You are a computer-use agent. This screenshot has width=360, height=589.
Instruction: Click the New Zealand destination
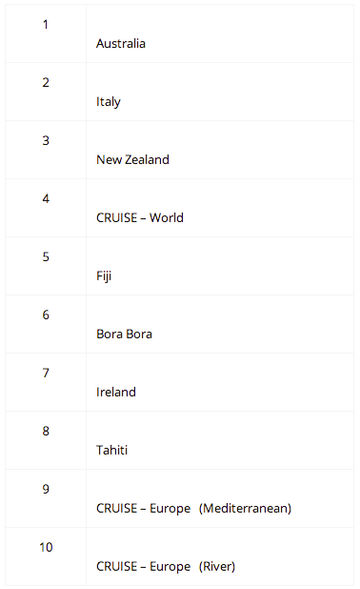point(133,160)
